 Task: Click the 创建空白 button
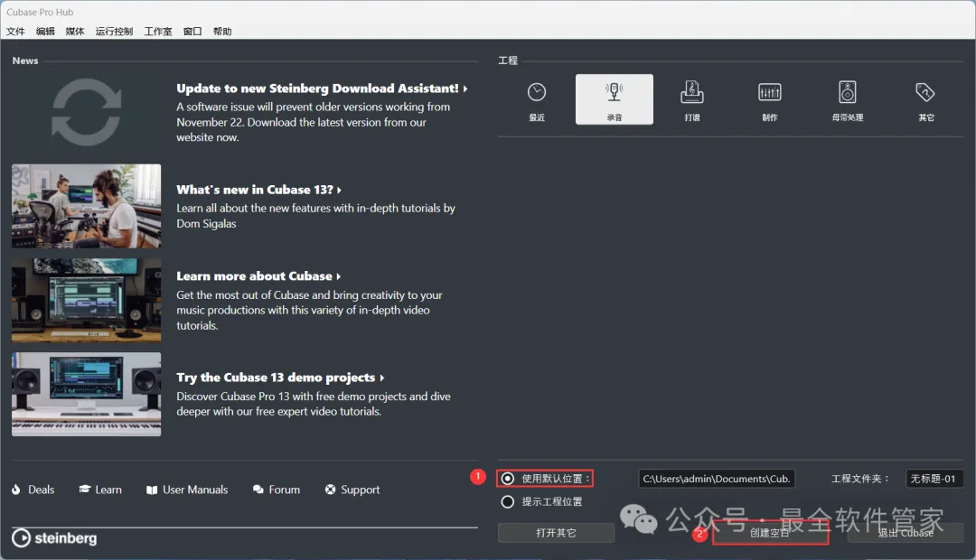pyautogui.click(x=770, y=533)
